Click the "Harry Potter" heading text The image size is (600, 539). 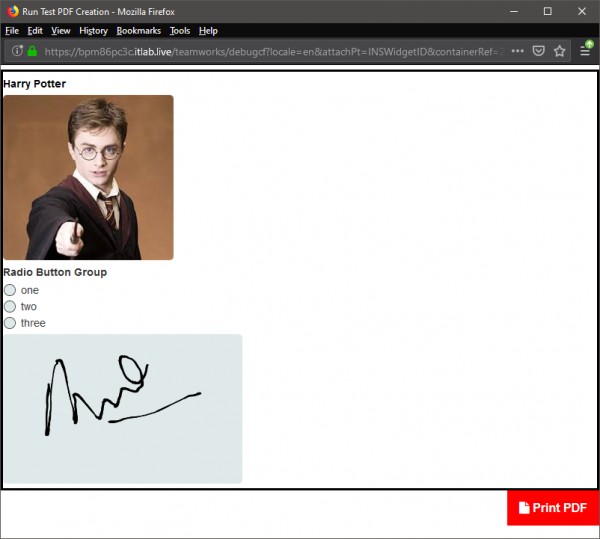pos(34,84)
